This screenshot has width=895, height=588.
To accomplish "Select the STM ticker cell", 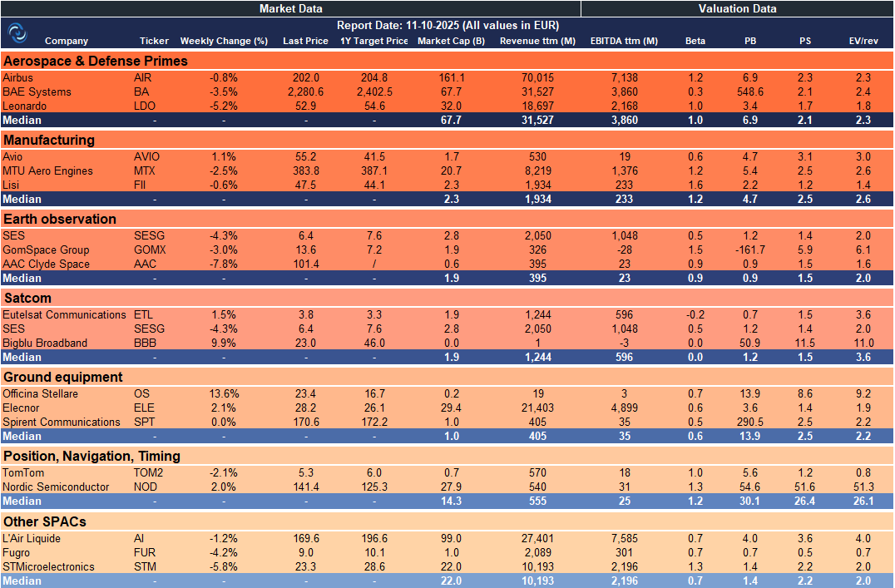I will point(145,567).
